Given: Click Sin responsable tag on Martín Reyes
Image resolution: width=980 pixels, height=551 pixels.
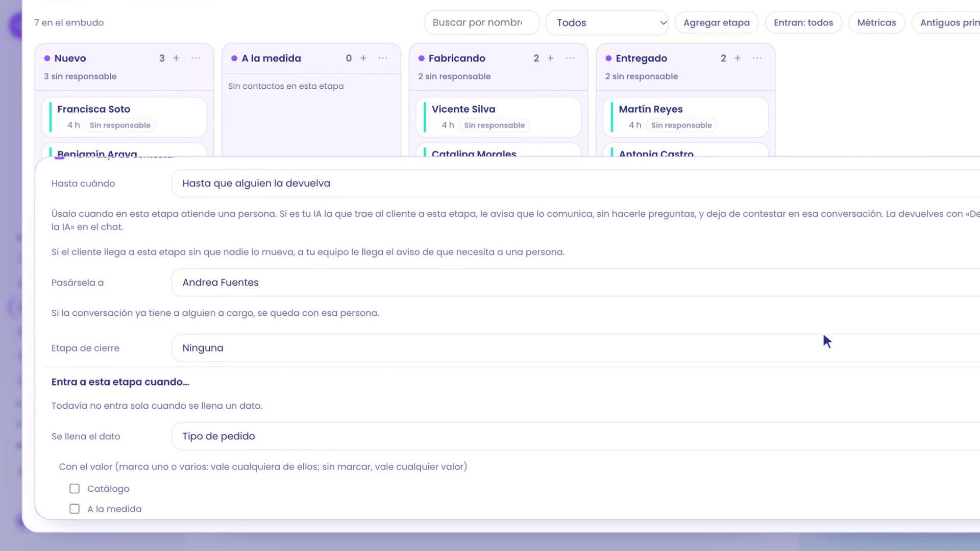Looking at the screenshot, I should (x=681, y=126).
